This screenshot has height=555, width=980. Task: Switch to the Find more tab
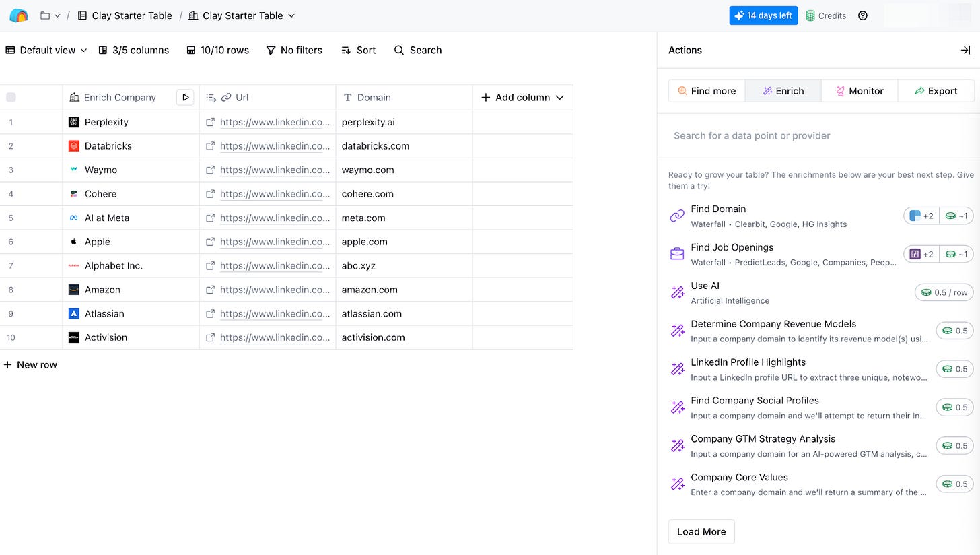[x=707, y=91]
